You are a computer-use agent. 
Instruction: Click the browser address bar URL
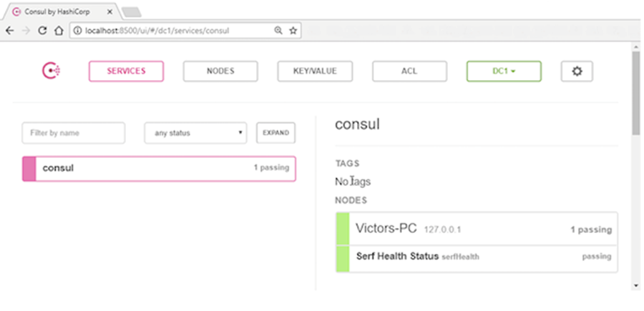click(157, 31)
